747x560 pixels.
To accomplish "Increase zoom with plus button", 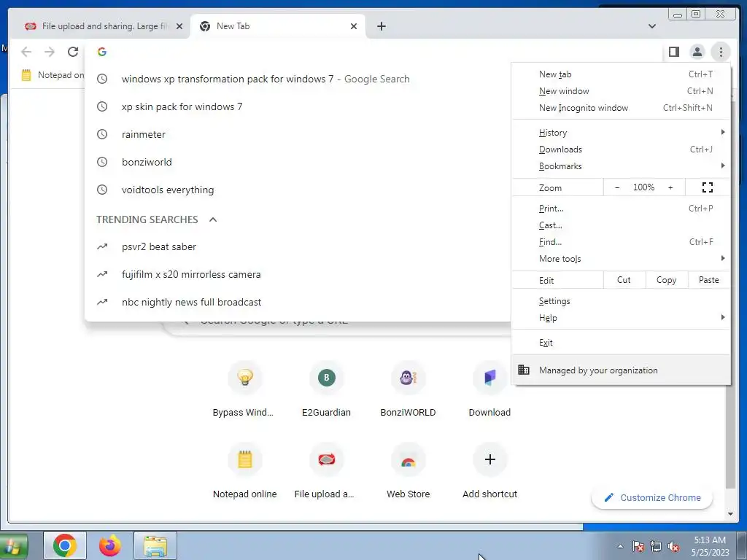I will tap(670, 187).
